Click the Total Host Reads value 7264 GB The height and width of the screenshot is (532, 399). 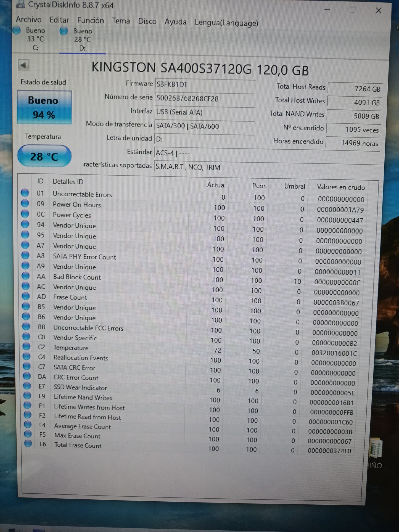pyautogui.click(x=355, y=89)
